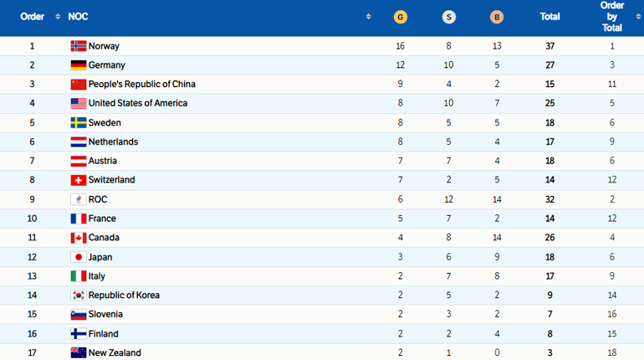
Task: Click the Sweden flag icon
Action: (79, 122)
